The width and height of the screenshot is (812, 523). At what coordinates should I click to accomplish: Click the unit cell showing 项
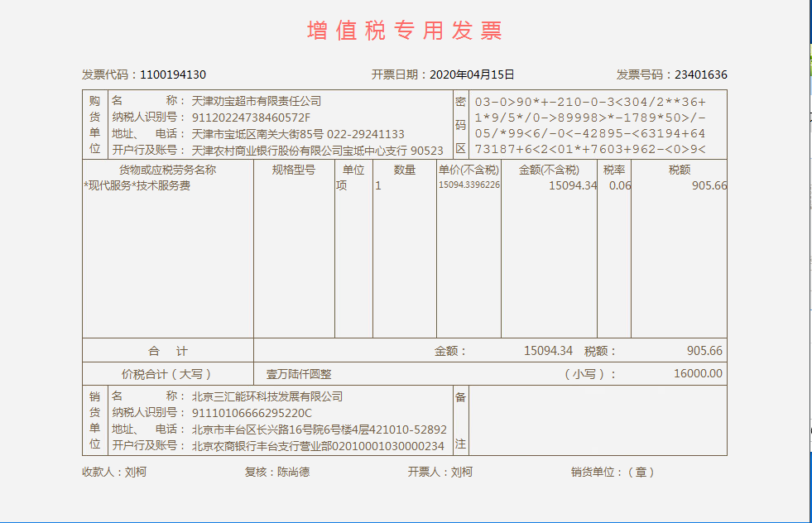(341, 186)
